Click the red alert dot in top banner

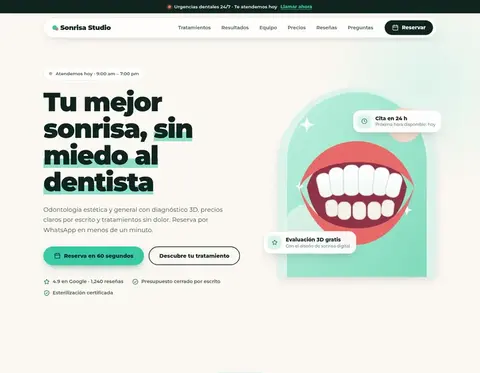point(169,7)
